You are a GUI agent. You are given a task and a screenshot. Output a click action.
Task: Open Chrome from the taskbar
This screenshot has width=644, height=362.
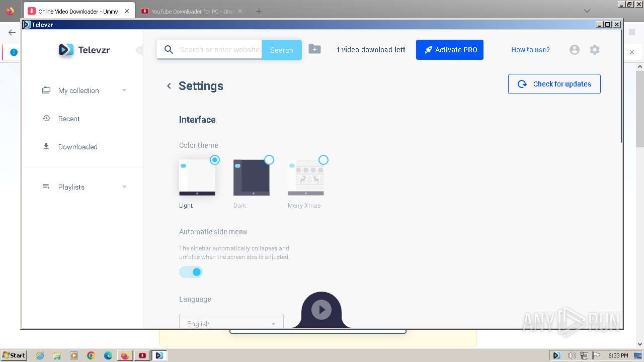pyautogui.click(x=91, y=355)
